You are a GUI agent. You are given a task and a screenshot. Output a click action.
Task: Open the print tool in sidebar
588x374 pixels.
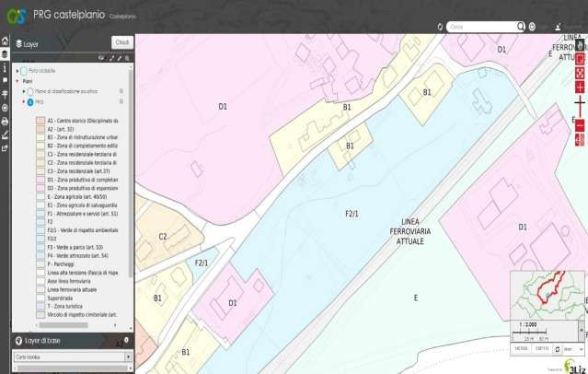pyautogui.click(x=5, y=121)
